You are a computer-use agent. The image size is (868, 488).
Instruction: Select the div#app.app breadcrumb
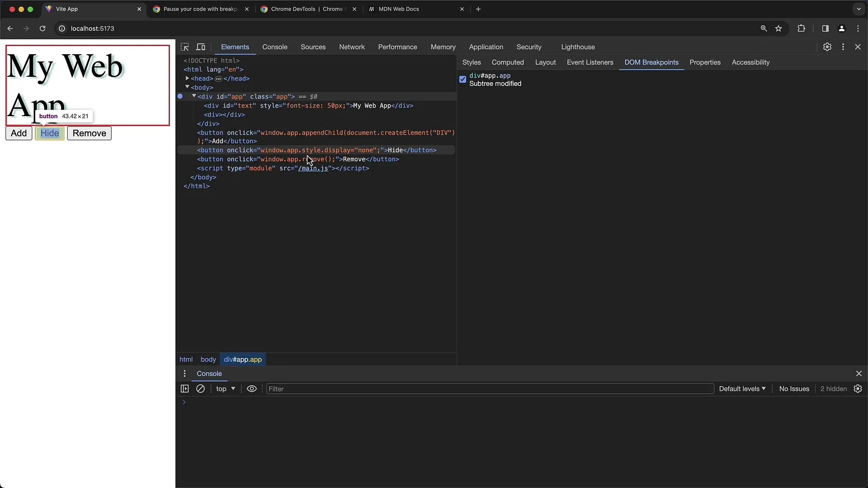243,359
